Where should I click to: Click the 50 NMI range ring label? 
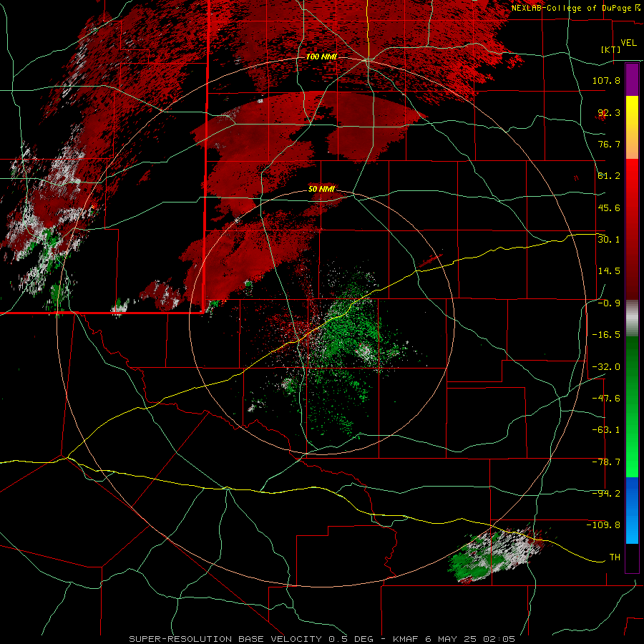pos(321,190)
